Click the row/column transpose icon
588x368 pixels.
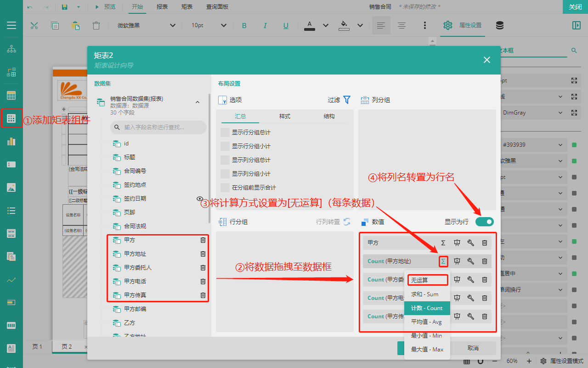(347, 222)
